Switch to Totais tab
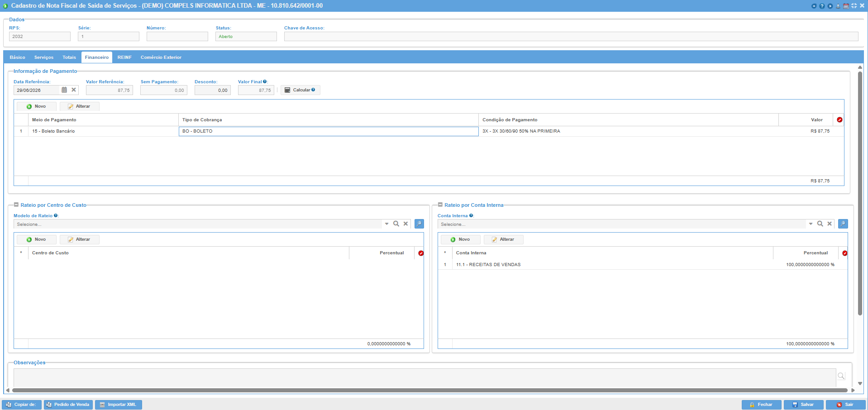Image resolution: width=868 pixels, height=410 pixels. pyautogui.click(x=69, y=57)
